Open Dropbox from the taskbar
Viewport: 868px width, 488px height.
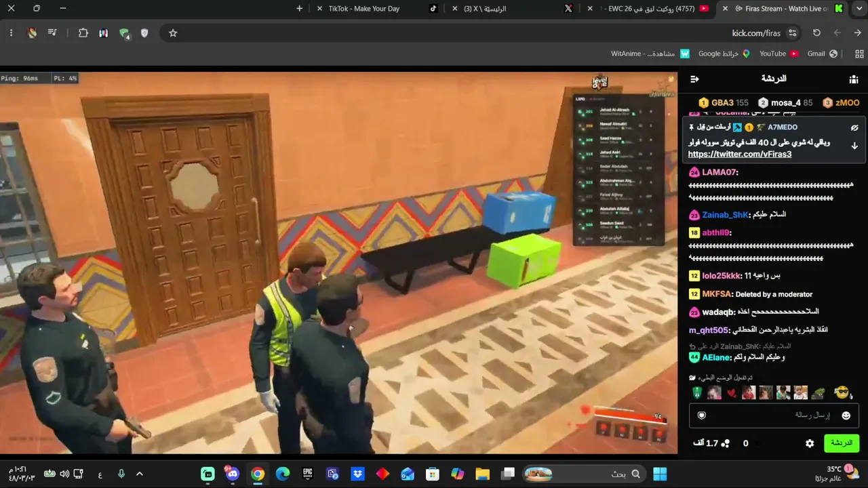(x=357, y=474)
